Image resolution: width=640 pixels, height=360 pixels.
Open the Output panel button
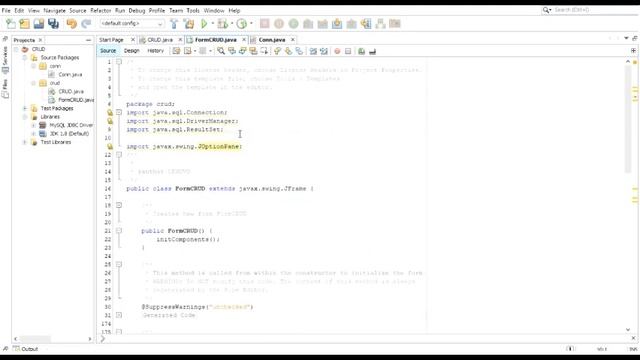coord(25,349)
